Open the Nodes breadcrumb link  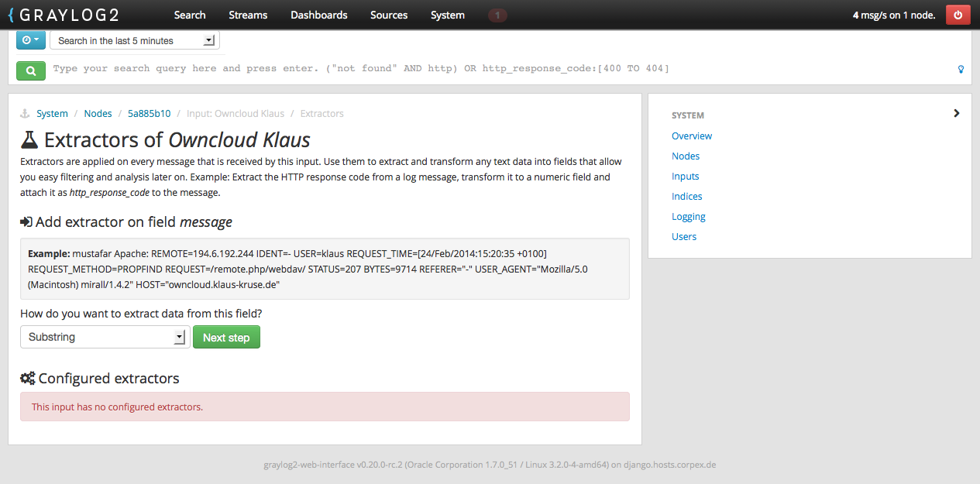pos(98,114)
